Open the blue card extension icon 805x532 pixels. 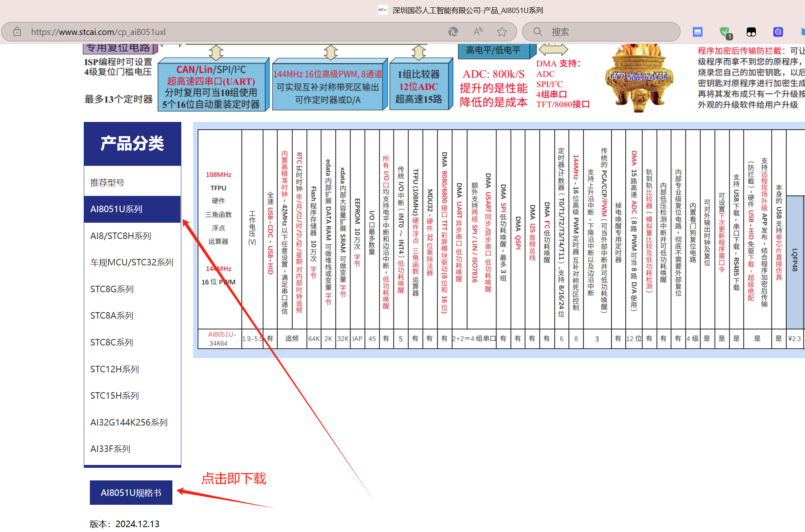pyautogui.click(x=698, y=32)
